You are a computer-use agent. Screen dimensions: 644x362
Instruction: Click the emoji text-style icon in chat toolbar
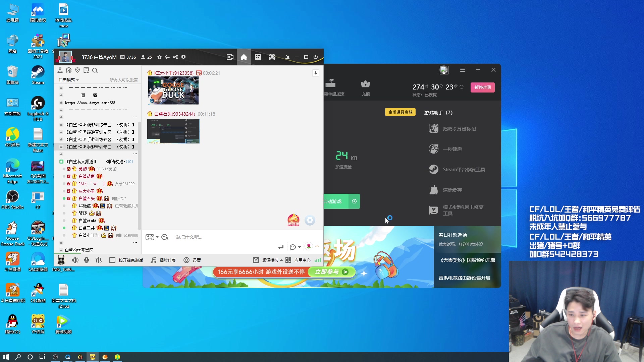165,237
